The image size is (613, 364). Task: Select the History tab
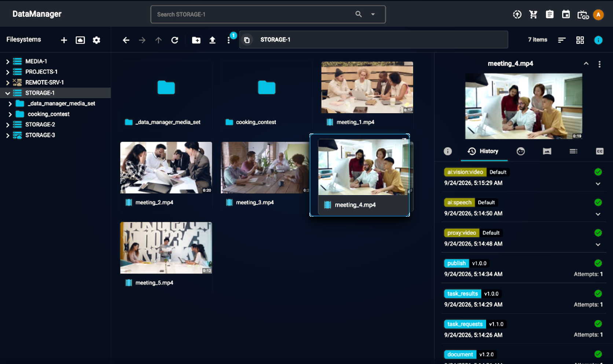[x=484, y=151]
